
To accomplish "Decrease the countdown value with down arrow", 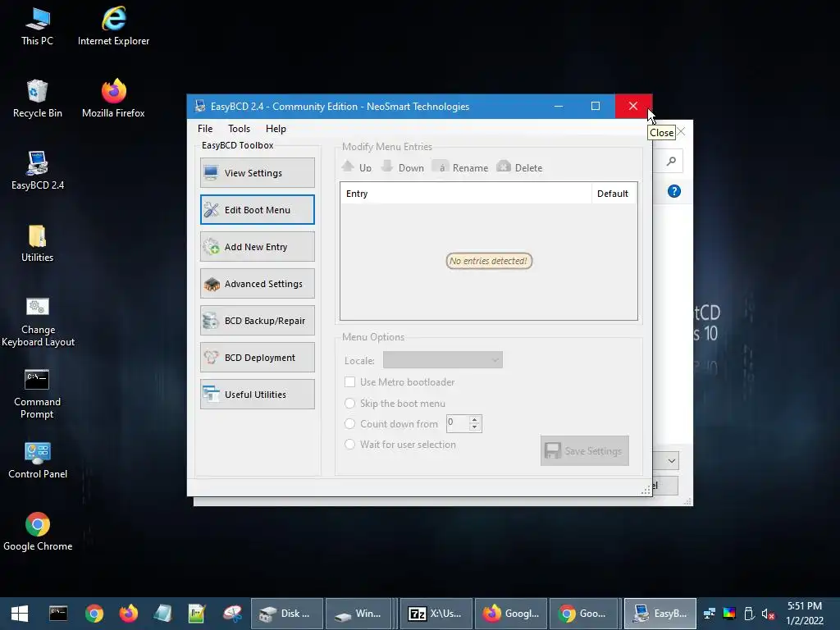I will point(475,427).
